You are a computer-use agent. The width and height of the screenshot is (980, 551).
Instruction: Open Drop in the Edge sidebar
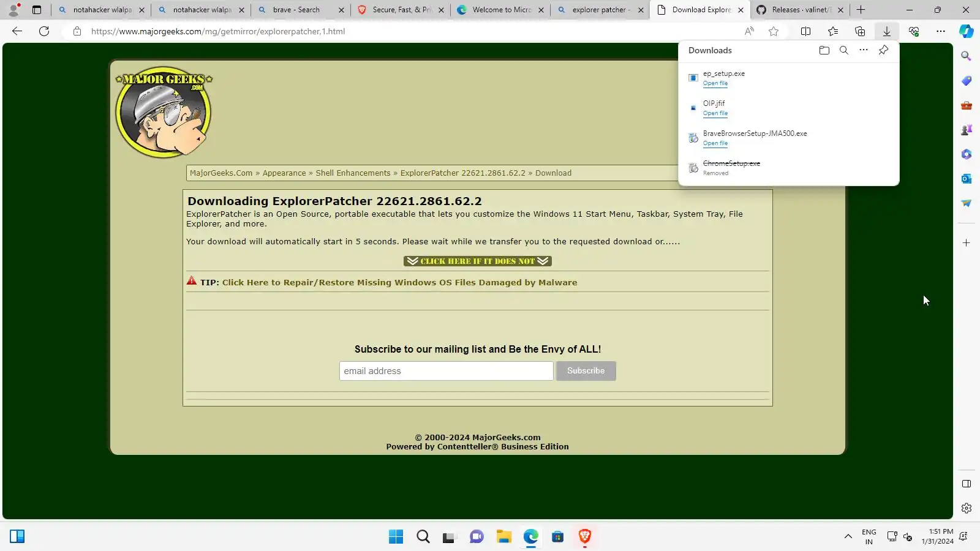967,203
